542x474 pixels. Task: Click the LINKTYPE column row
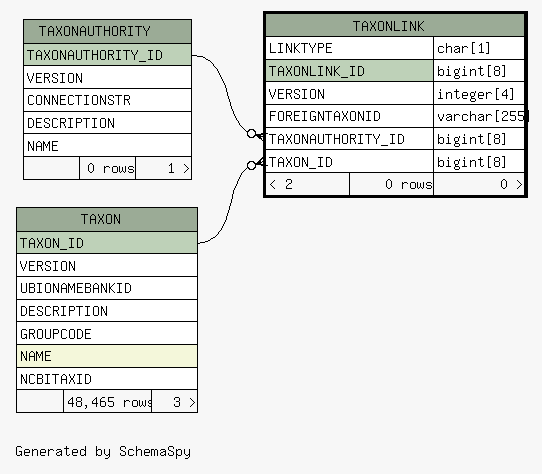[349, 48]
